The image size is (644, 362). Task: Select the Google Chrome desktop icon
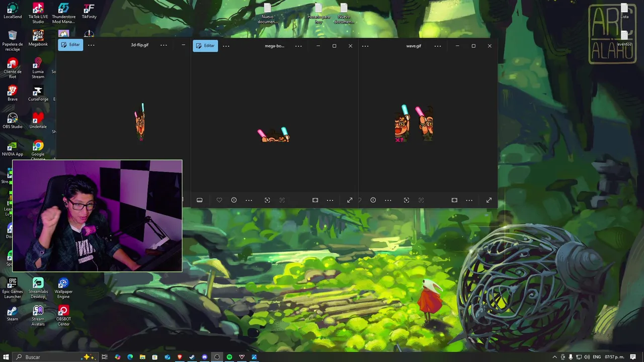pyautogui.click(x=38, y=150)
